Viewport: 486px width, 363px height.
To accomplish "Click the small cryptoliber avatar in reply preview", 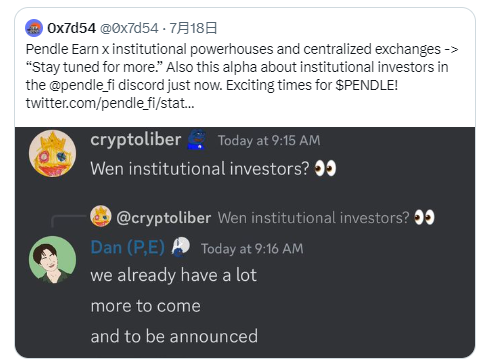I will pyautogui.click(x=101, y=216).
